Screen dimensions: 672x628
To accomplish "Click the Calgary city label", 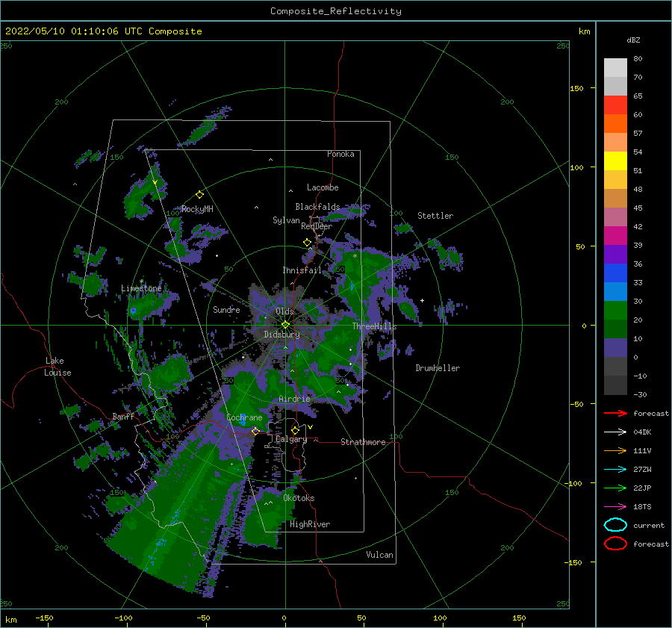I will pos(291,439).
